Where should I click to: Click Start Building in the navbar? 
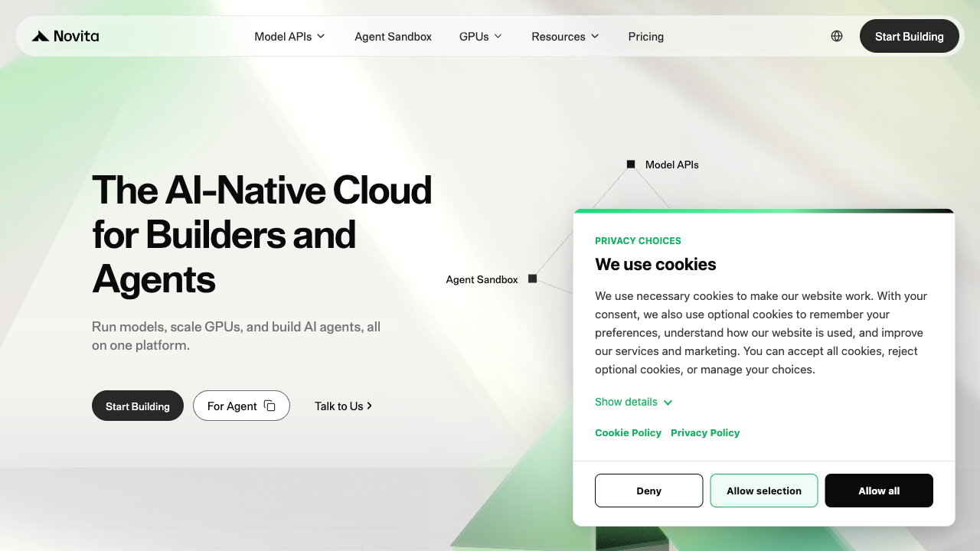point(910,36)
